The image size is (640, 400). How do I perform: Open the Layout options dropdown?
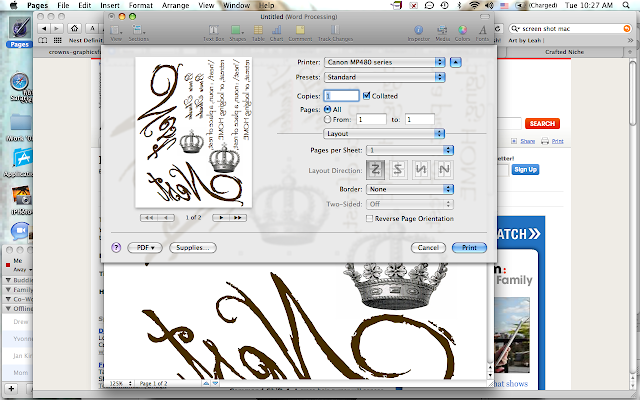click(x=384, y=133)
